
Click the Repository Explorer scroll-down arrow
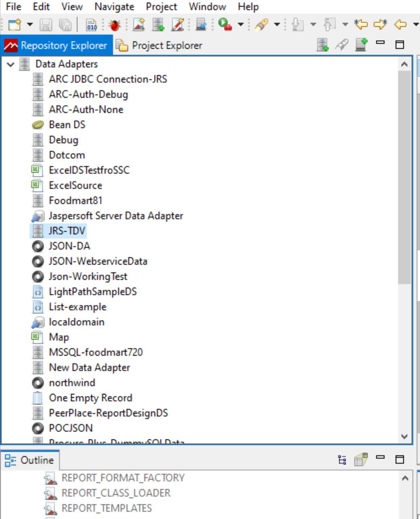(x=404, y=436)
